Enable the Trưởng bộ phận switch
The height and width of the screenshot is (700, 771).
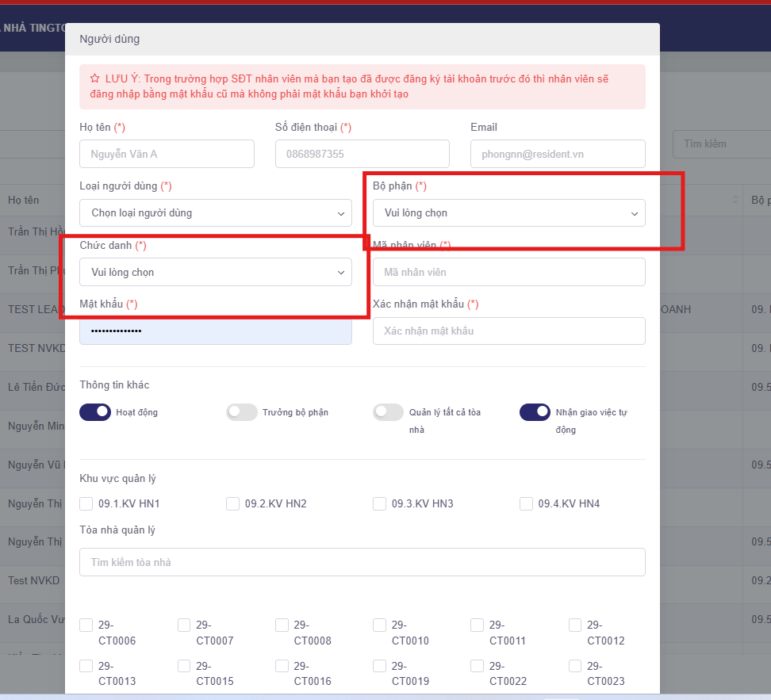coord(242,412)
